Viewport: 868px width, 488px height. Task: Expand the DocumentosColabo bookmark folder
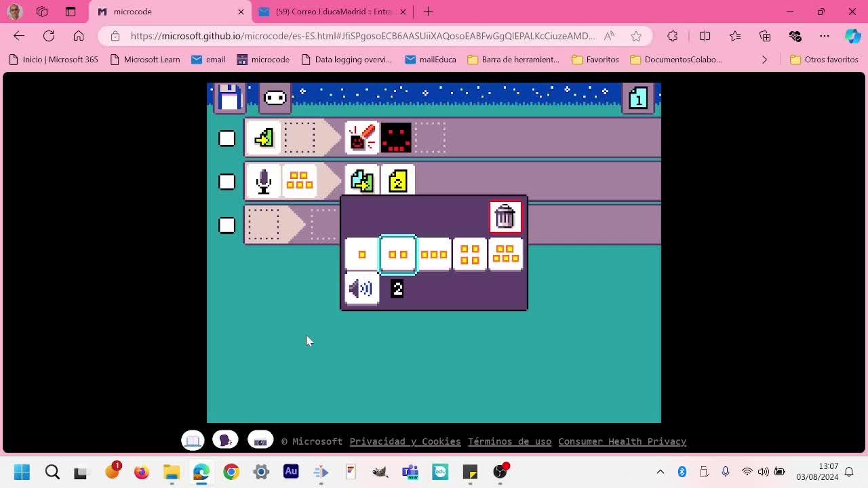click(x=676, y=60)
